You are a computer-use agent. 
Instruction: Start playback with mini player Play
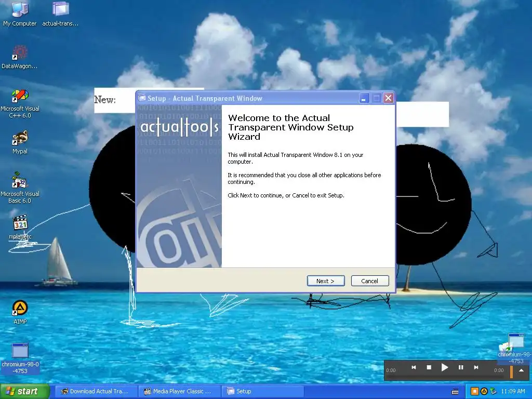point(445,367)
